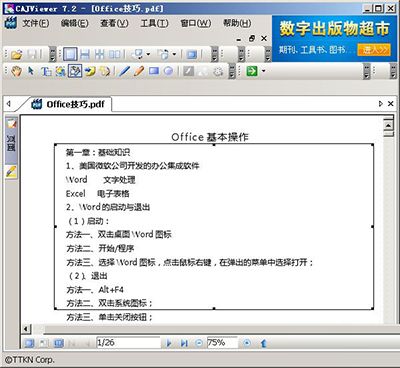Viewport: 400px width, 368px height.
Task: Click the text line 方法一、Alt+F4
Action: coord(95,290)
